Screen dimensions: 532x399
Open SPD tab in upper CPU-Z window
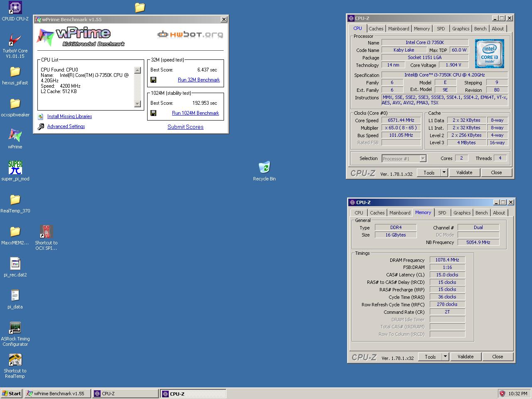coord(441,29)
